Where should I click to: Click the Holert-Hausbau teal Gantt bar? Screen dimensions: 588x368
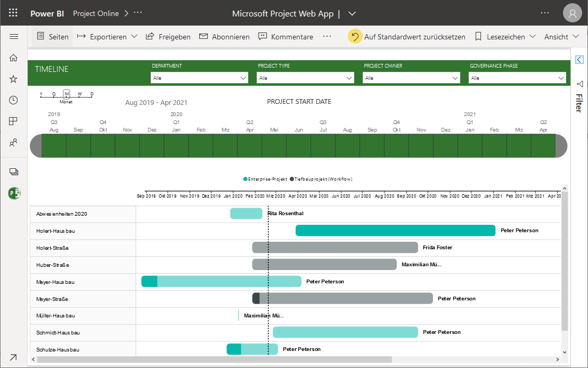tap(395, 231)
